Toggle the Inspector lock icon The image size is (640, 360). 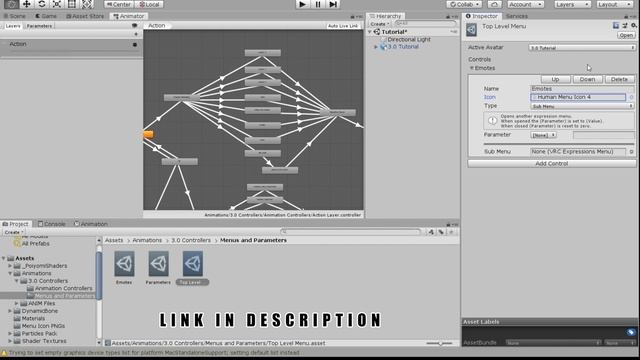click(x=626, y=16)
